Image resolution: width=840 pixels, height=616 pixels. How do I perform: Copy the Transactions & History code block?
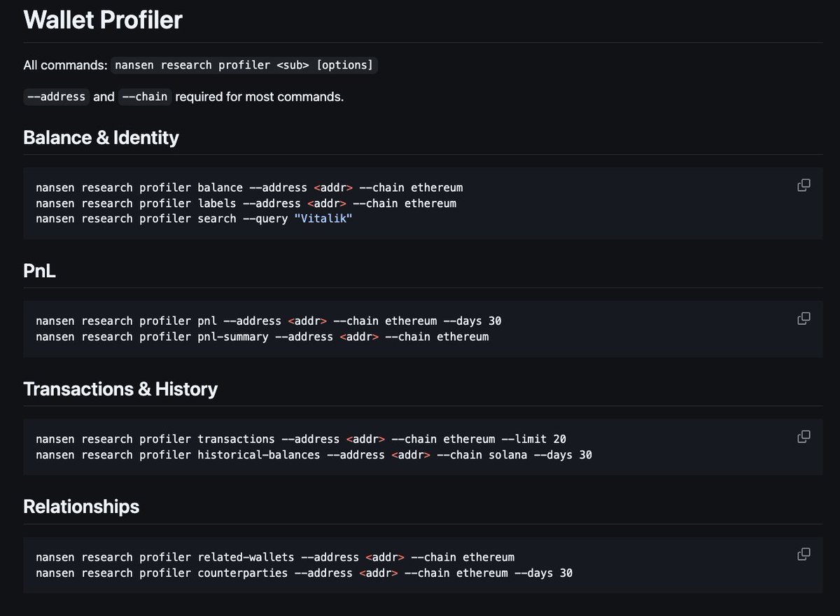[x=804, y=437]
